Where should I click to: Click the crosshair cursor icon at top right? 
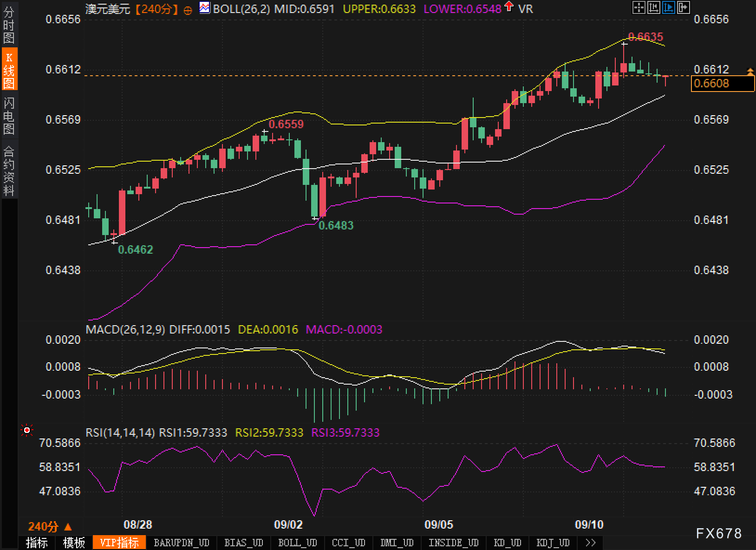pos(639,7)
